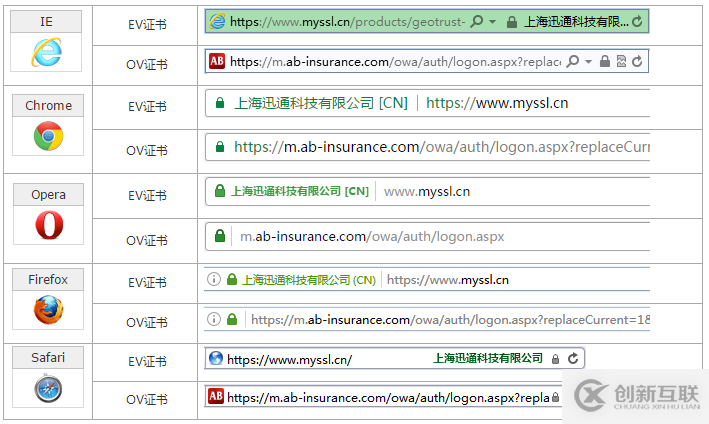This screenshot has height=424, width=709.
Task: Click IE favicon in green EV address bar
Action: (217, 21)
